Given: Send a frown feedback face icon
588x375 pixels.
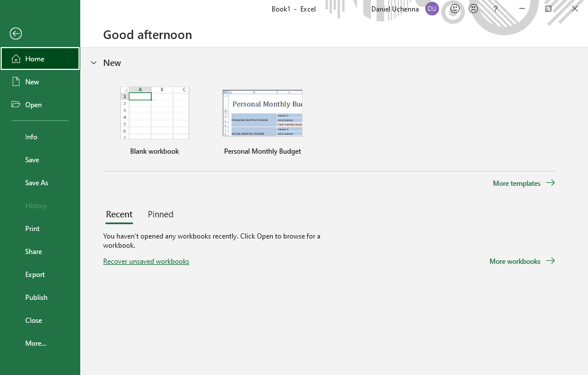Looking at the screenshot, I should coord(473,9).
